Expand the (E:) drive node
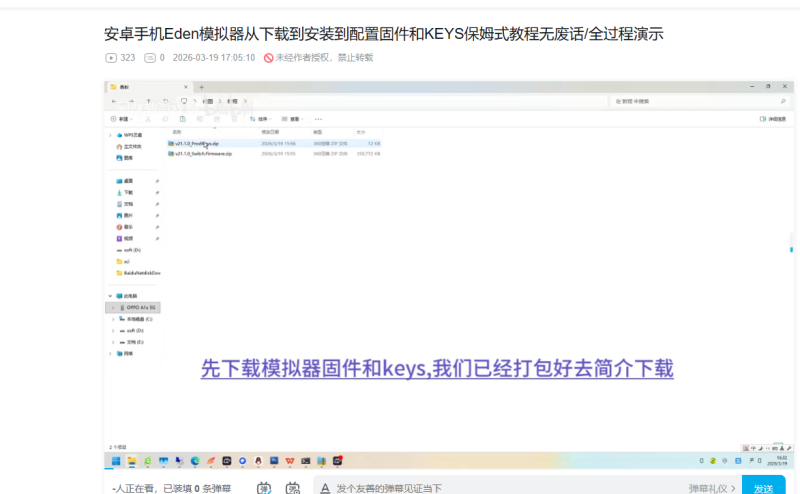Viewport: 800px width, 494px height. click(113, 342)
